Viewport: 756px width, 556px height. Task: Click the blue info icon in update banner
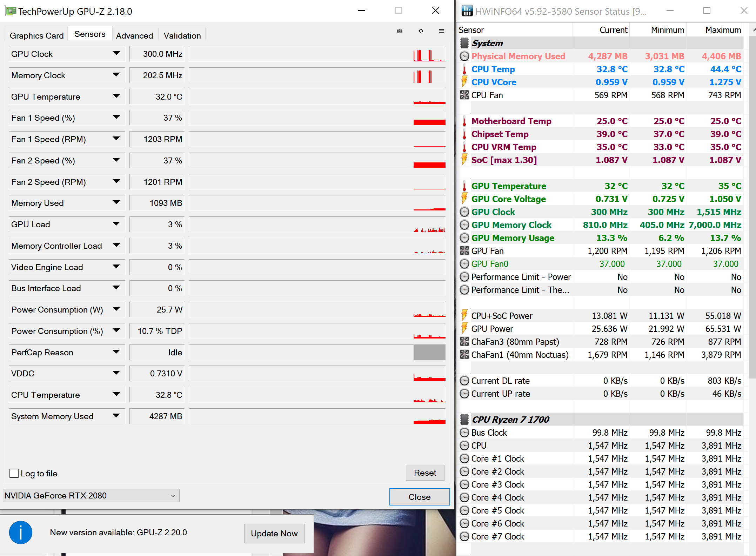click(x=21, y=532)
